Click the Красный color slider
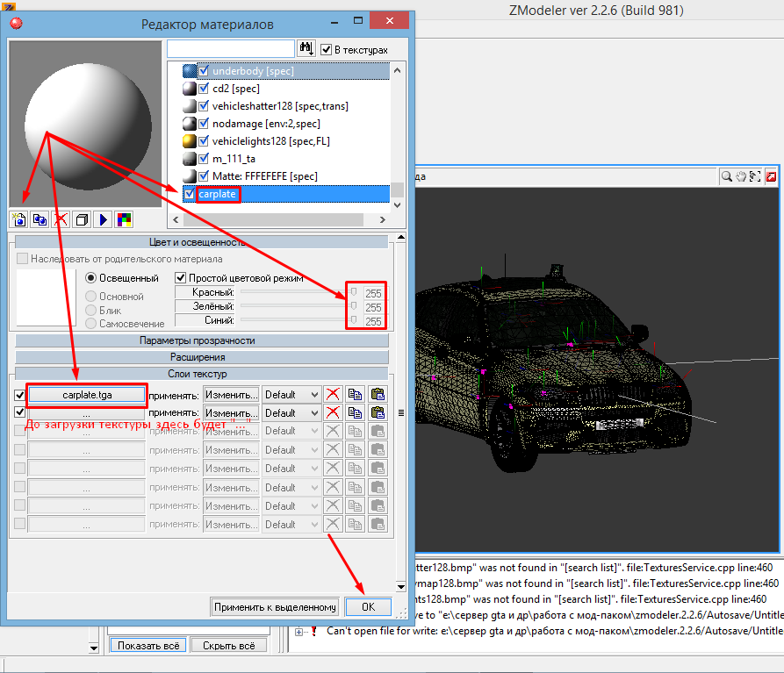The image size is (784, 673). [298, 291]
